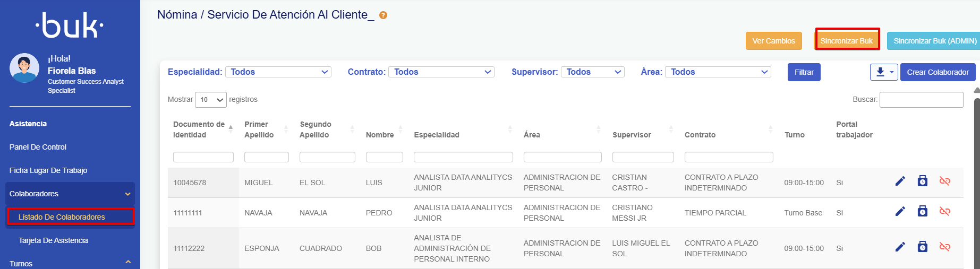Open Listado De Colaboradores menu item
The width and height of the screenshot is (980, 269).
pos(62,217)
